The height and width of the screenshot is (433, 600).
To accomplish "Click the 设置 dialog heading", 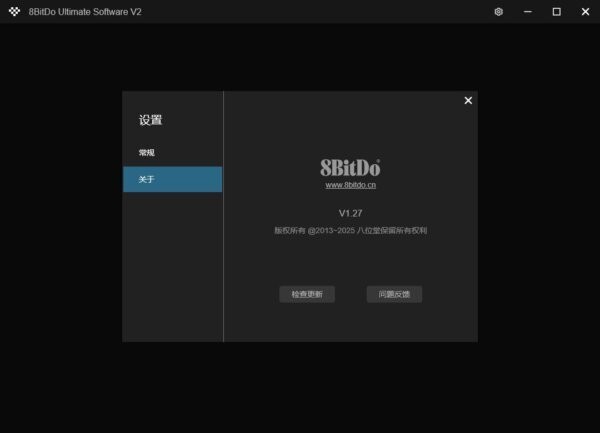I will tap(150, 120).
